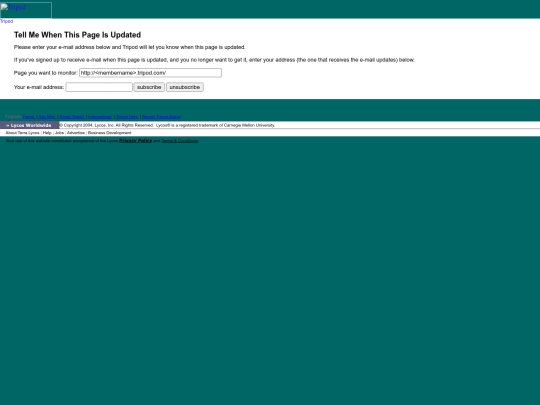Open the Advertise link

click(76, 133)
